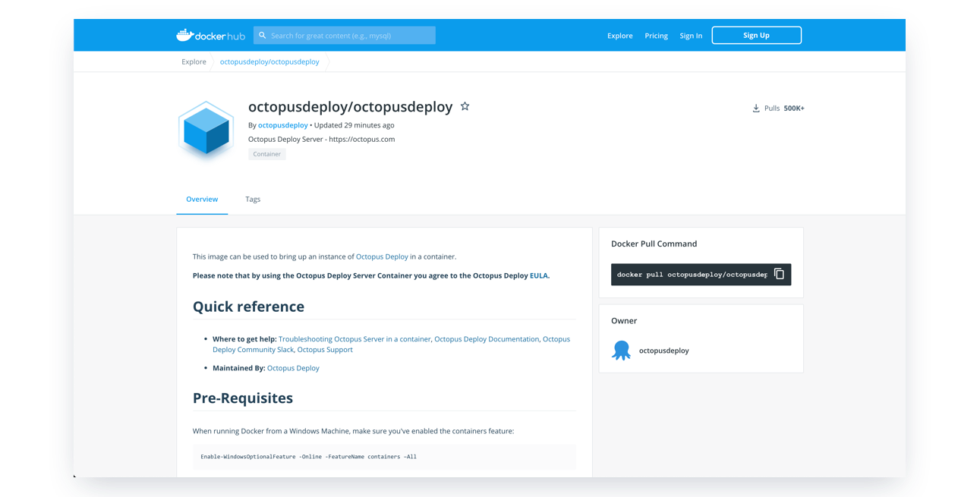Viewport: 980px width, 497px height.
Task: Open Octopus Deploy Documentation link
Action: [487, 339]
